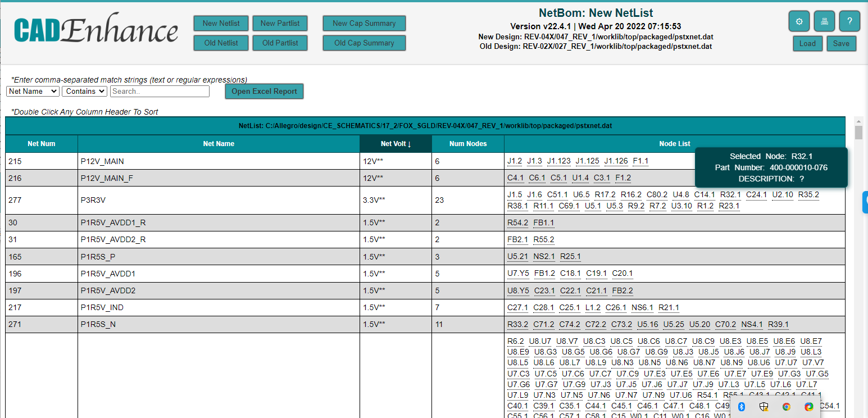Click the multicolor swirl tray icon
The image size is (868, 418).
(x=809, y=407)
